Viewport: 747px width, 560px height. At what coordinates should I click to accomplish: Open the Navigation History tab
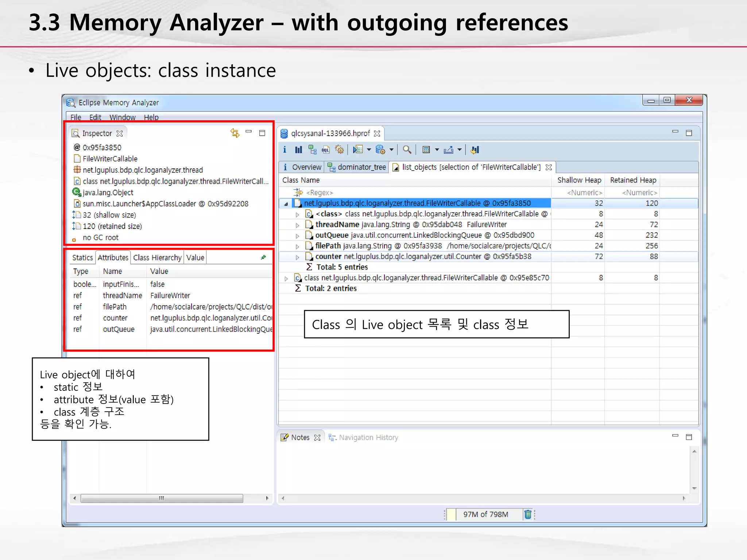point(363,437)
